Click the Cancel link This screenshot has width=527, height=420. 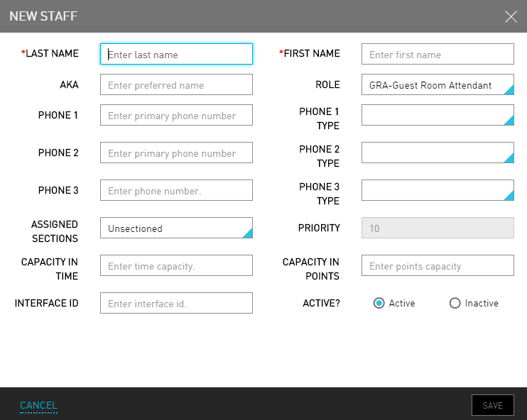[38, 406]
